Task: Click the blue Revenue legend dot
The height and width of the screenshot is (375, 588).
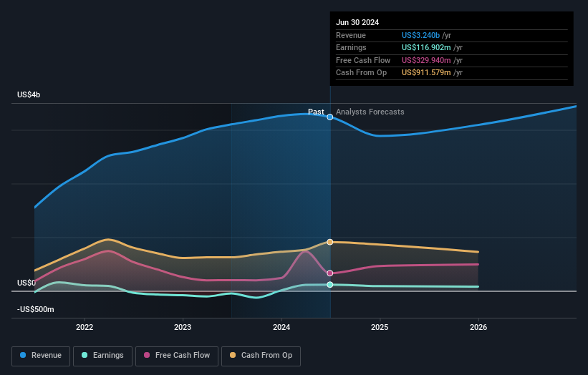Action: pyautogui.click(x=23, y=355)
